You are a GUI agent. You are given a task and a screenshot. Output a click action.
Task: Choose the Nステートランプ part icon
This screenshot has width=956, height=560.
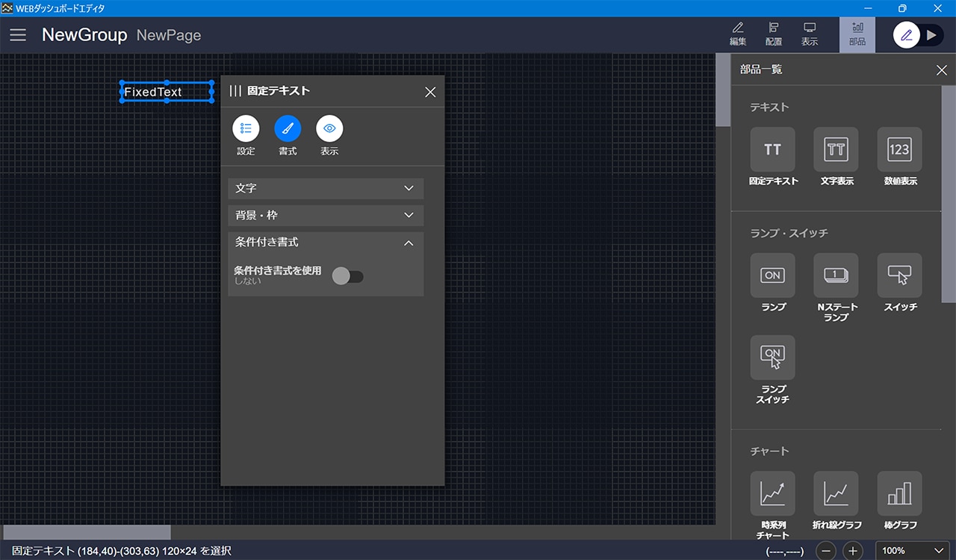coord(836,276)
